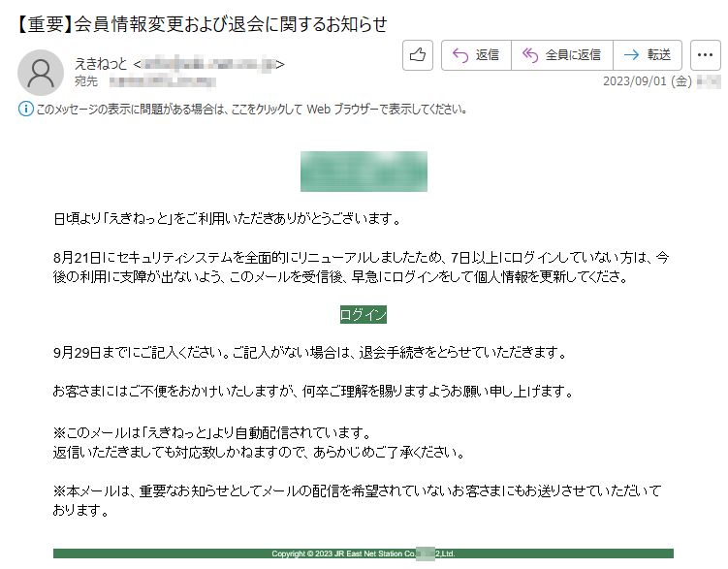Click the green copyright footer bar
This screenshot has height=569, width=728.
(x=364, y=553)
